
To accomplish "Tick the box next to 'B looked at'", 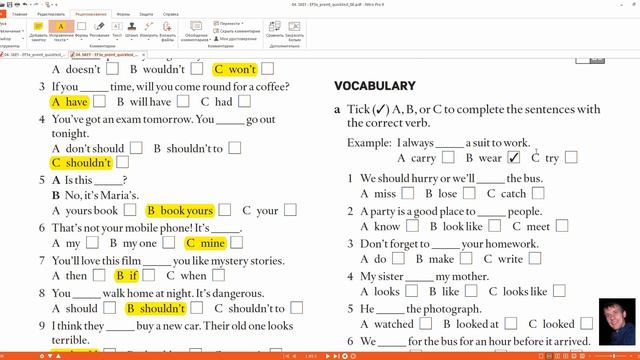I will point(511,323).
